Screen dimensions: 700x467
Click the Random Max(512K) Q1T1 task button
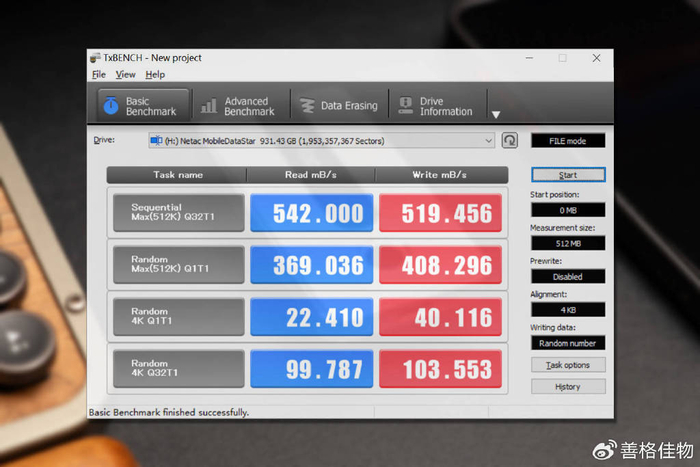[x=179, y=264]
